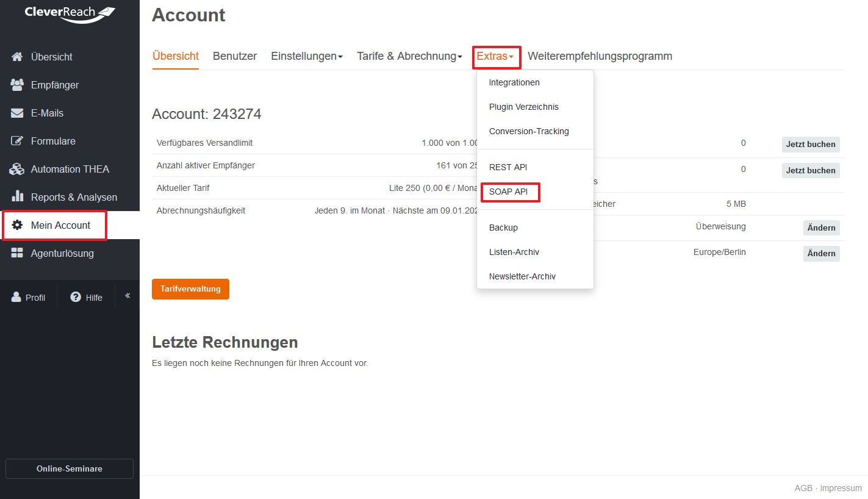Click the Verfügbares Versandlimit label

(204, 143)
